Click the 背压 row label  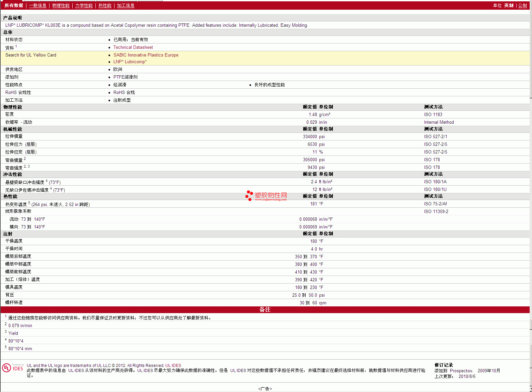point(10,295)
